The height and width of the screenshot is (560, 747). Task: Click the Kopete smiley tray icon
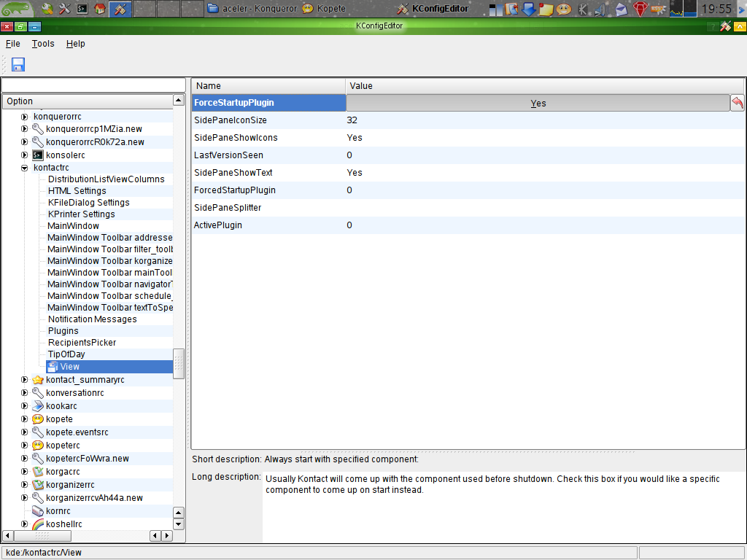click(x=564, y=9)
